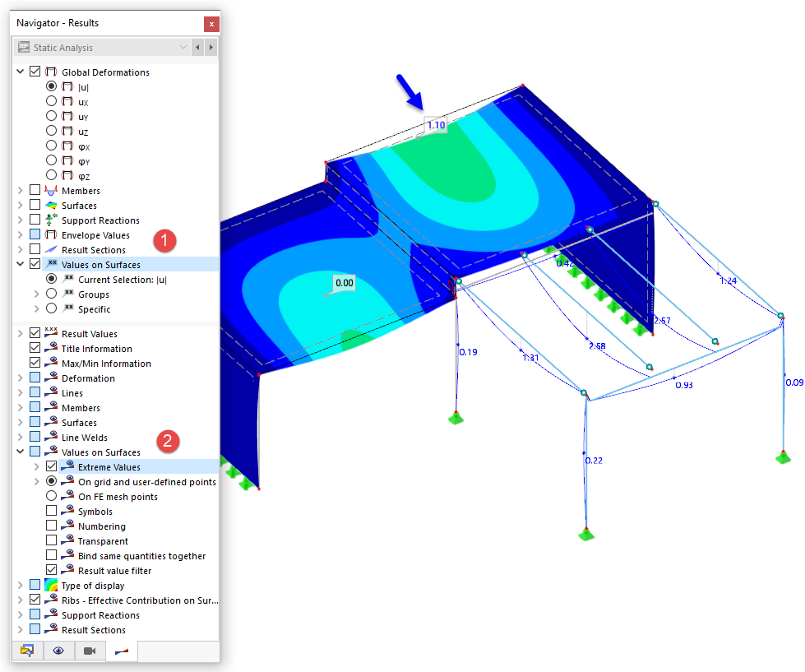Screen dimensions: 805x672
Task: Close the Navigator - Results panel
Action: pos(211,24)
